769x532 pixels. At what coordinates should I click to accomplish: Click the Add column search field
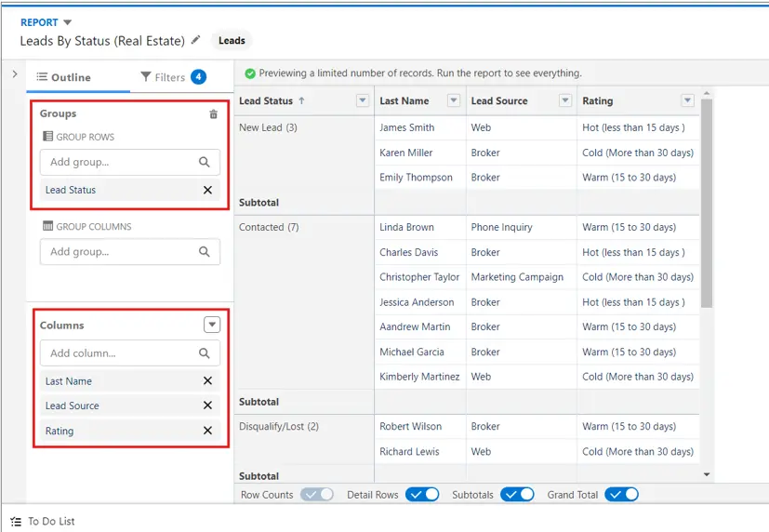coord(130,353)
